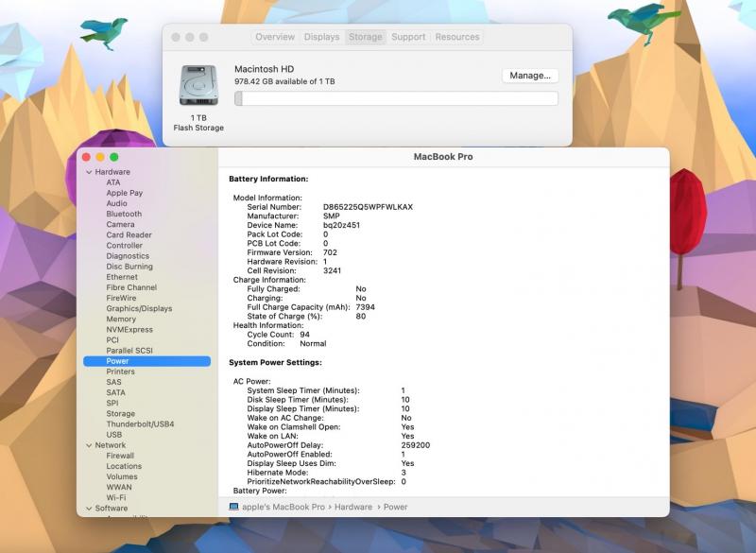Select Card Reader in the sidebar
The height and width of the screenshot is (553, 756).
(x=129, y=235)
